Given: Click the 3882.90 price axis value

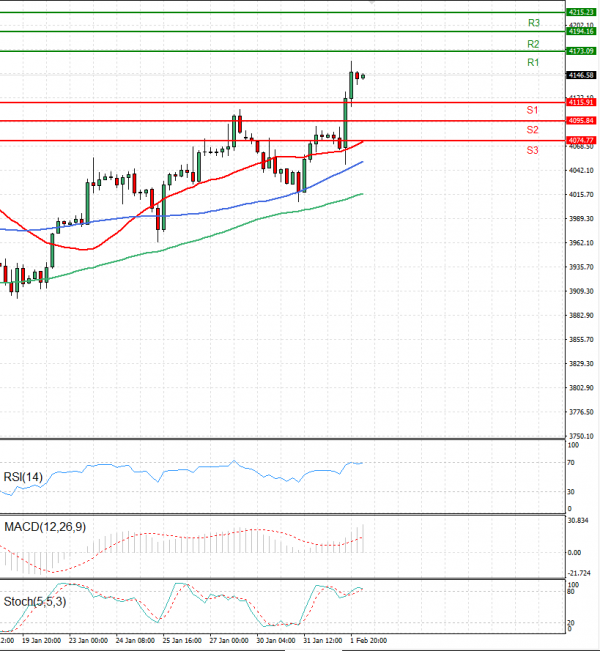Looking at the screenshot, I should tap(581, 315).
